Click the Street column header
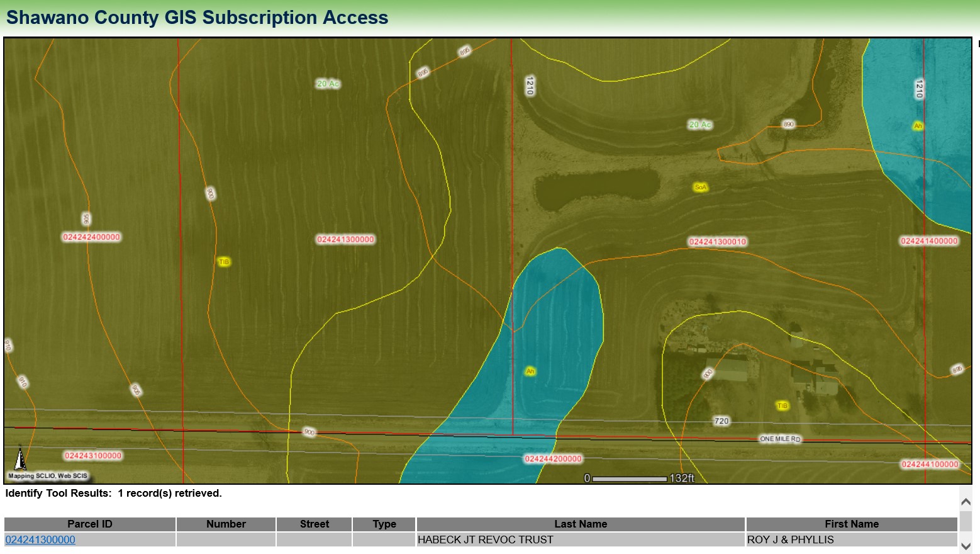Screen dimensions: 980x554 coord(314,524)
